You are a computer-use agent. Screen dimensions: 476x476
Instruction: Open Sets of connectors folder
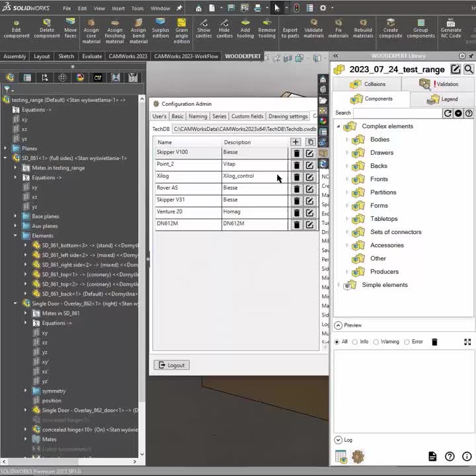point(395,232)
